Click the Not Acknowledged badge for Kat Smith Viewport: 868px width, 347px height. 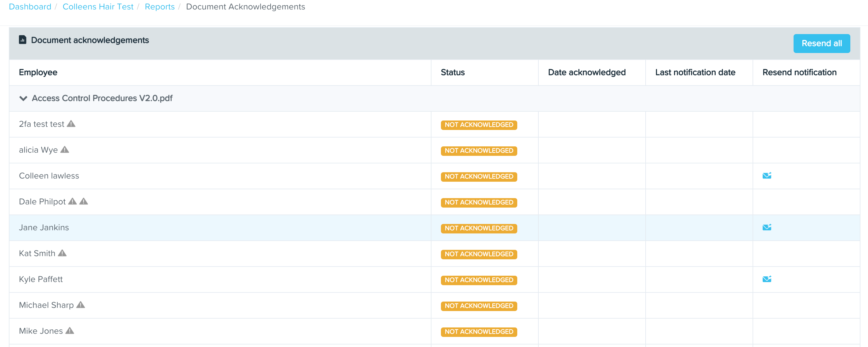coord(479,254)
